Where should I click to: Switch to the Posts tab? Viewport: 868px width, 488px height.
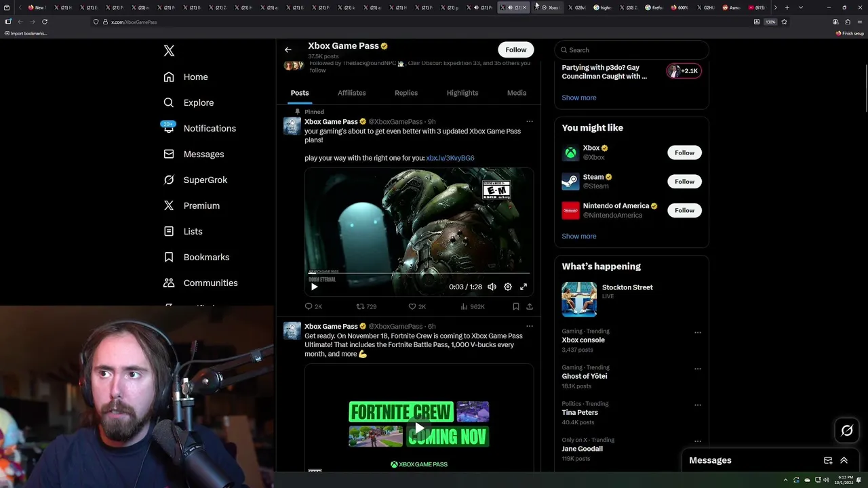(x=300, y=93)
